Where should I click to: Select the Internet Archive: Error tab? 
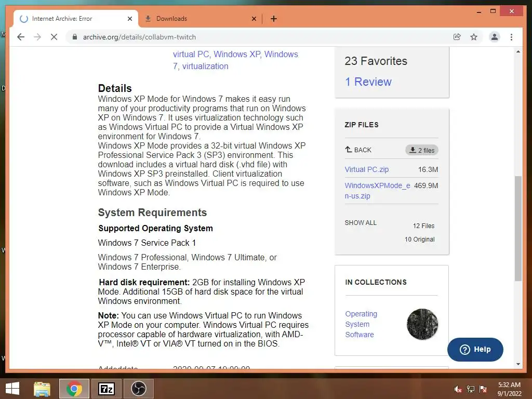coord(76,19)
